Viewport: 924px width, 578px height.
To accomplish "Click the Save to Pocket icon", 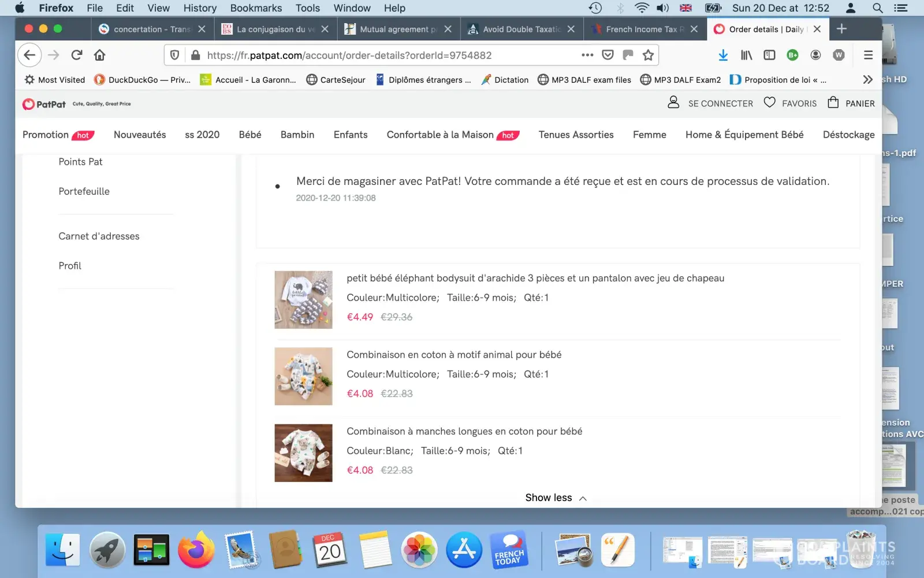I will (x=608, y=55).
